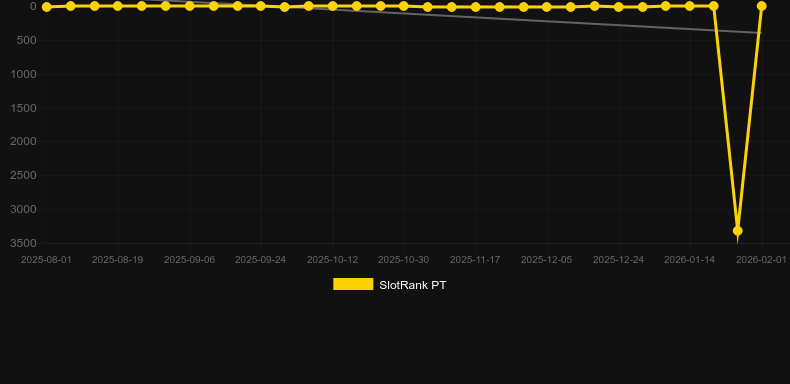Select the data point above 2025-09-24
The image size is (790, 384).
point(260,6)
